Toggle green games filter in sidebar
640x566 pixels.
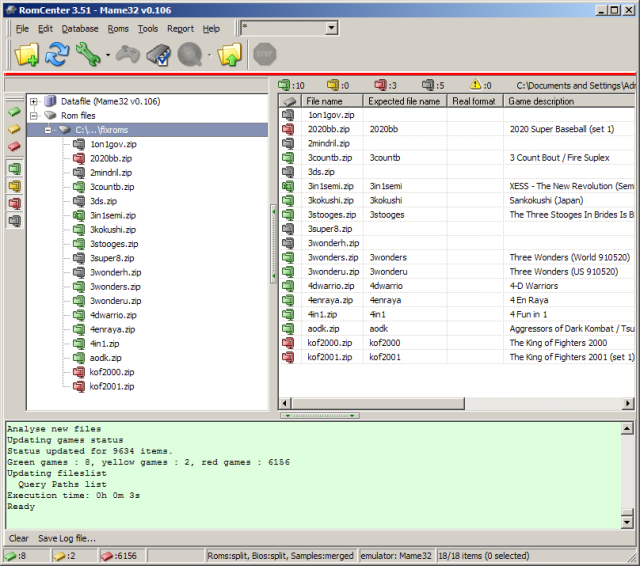[x=14, y=111]
